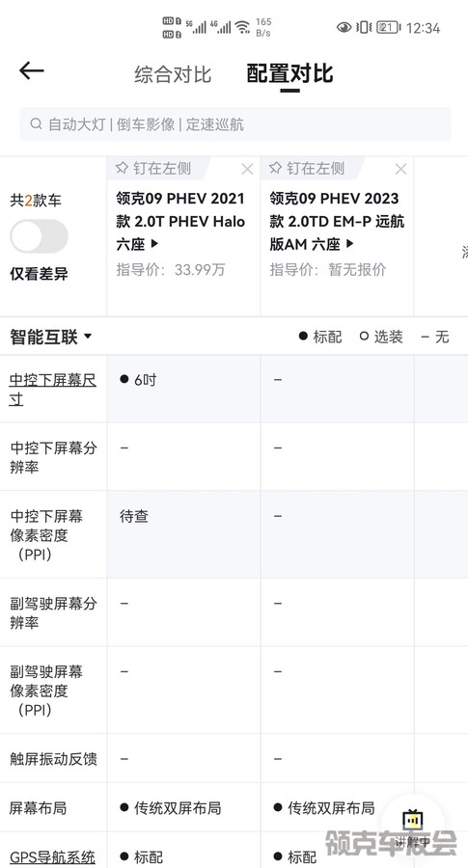Pin the 2023 EM-P model to left
This screenshot has height=868, width=468.
click(307, 168)
